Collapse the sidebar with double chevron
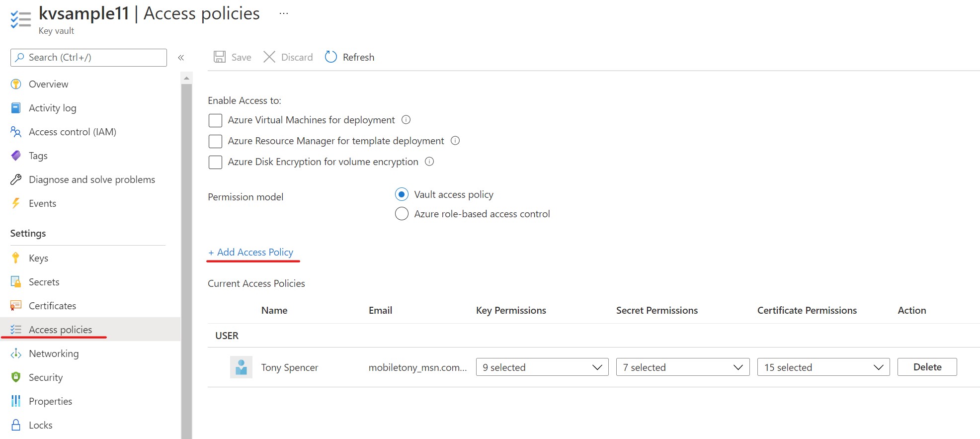Image resolution: width=980 pixels, height=439 pixels. coord(181,58)
